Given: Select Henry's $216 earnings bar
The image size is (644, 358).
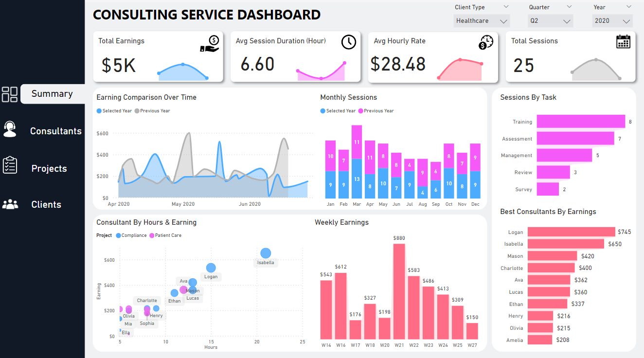Looking at the screenshot, I should pyautogui.click(x=540, y=316).
